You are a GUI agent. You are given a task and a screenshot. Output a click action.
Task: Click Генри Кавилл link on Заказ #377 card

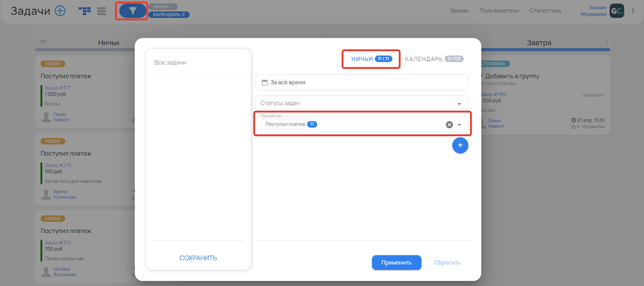(x=61, y=117)
